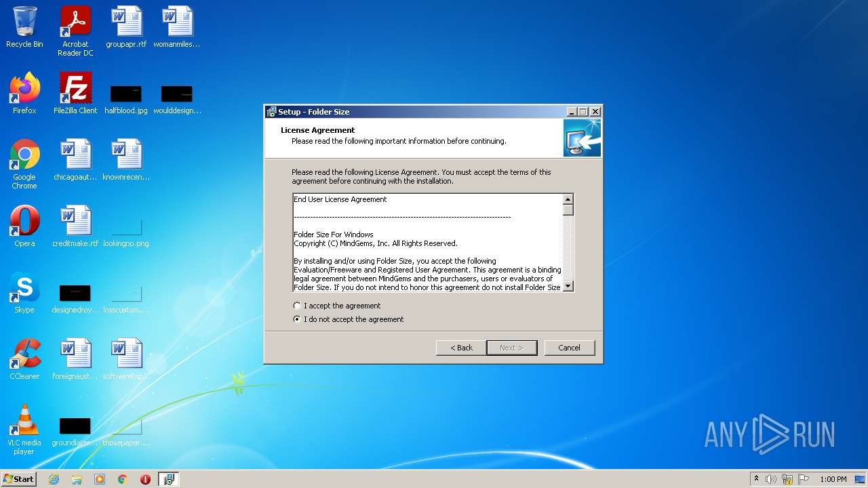The width and height of the screenshot is (868, 488).
Task: Launch the Google Chrome desktop shortcut
Action: click(x=24, y=164)
